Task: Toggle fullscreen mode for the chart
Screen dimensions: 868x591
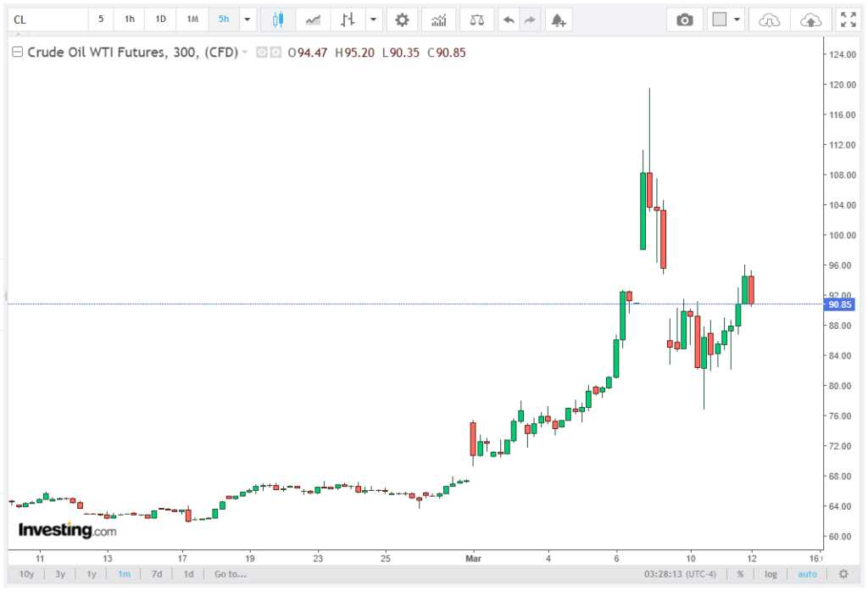Action: [847, 19]
